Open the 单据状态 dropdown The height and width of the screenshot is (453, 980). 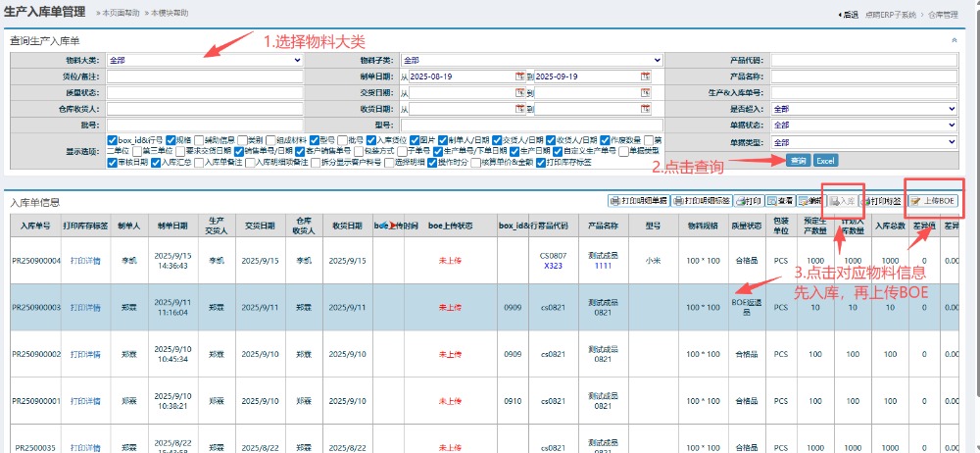pyautogui.click(x=862, y=126)
